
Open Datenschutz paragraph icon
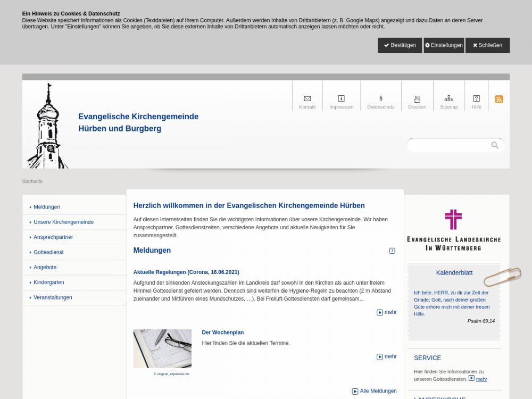[381, 98]
